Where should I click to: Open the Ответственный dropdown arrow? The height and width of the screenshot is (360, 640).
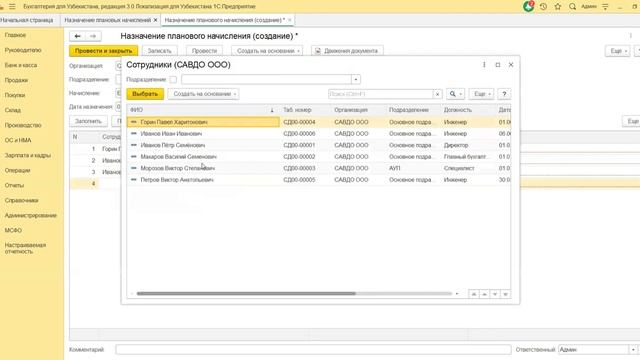tap(633, 350)
